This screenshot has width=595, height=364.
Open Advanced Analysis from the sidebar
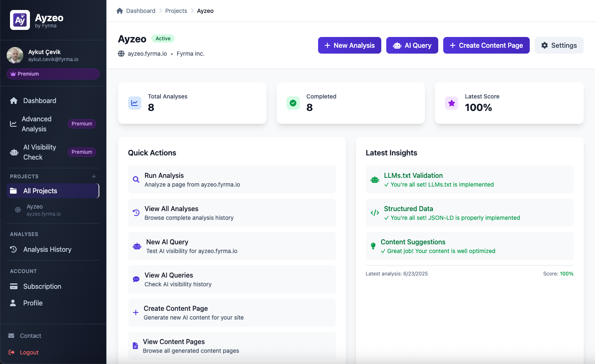pos(53,124)
